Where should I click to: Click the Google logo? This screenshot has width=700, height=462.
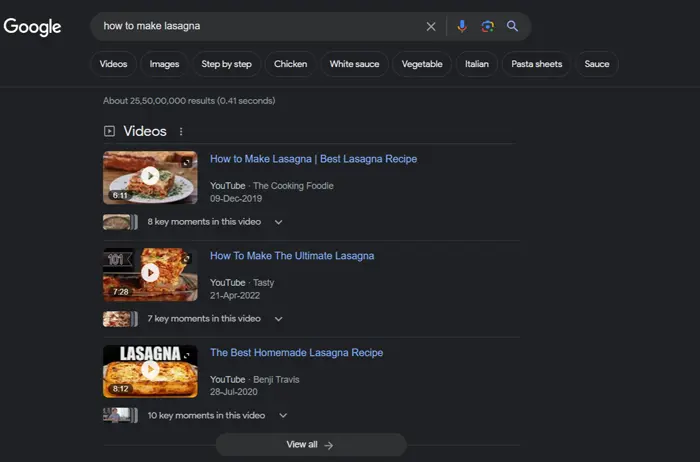[33, 27]
